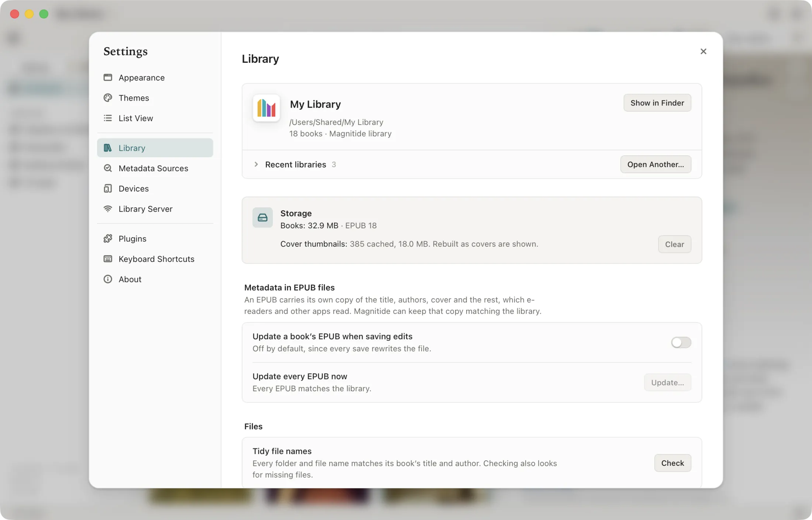Open the Themes settings section
The height and width of the screenshot is (520, 812).
coord(155,98)
